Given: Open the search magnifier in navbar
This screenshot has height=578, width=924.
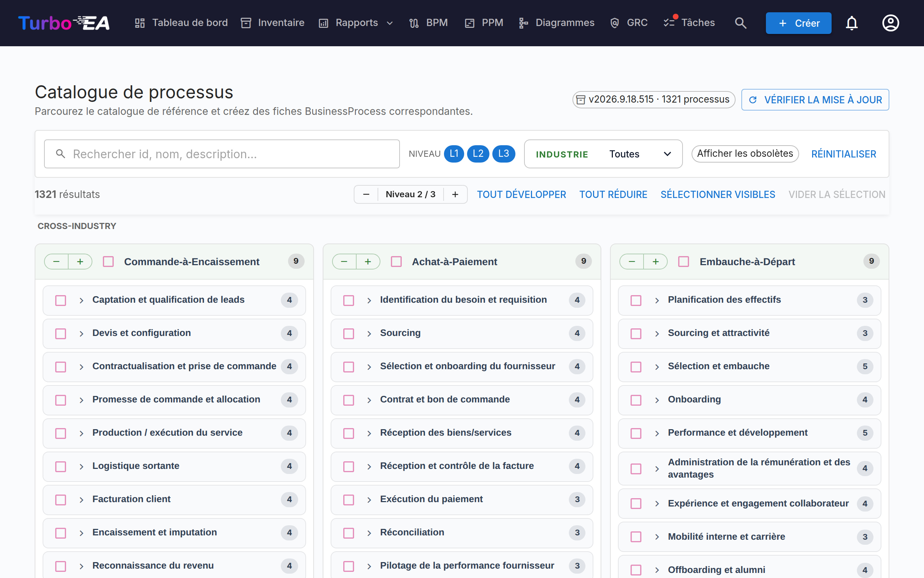Looking at the screenshot, I should tap(740, 23).
